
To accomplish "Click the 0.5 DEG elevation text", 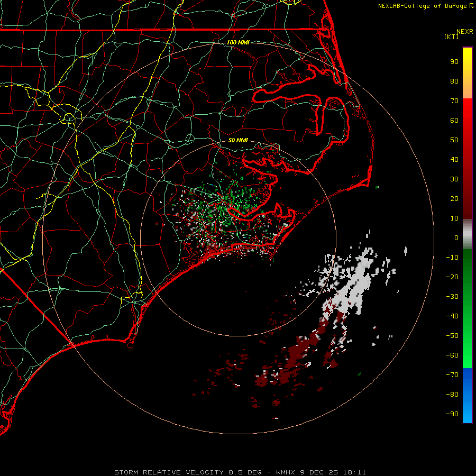I will click(245, 472).
